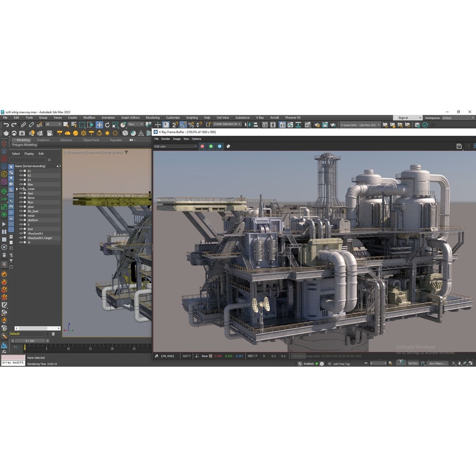Toggle Auto Key Enabled indicator
The image size is (476, 476).
[316, 363]
